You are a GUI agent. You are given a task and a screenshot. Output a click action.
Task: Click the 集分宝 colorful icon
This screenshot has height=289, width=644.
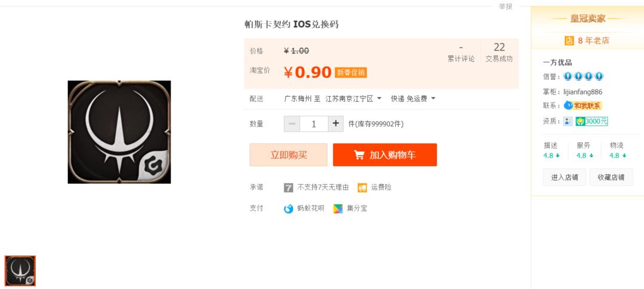(338, 209)
